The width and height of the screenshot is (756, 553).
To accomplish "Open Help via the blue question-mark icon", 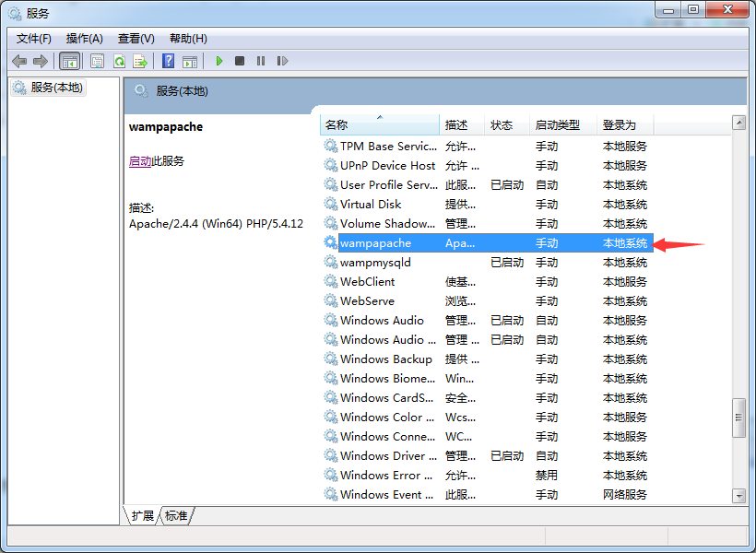I will (x=168, y=61).
